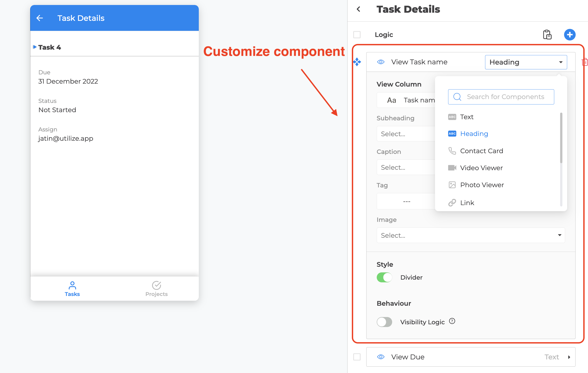Click the back arrow in phone preview header
This screenshot has width=588, height=373.
(40, 18)
